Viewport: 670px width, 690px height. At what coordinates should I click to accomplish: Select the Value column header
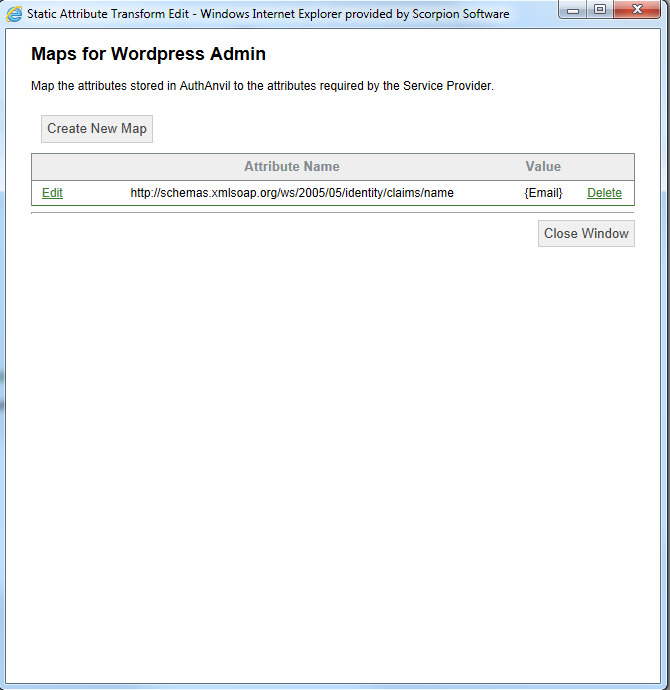pyautogui.click(x=543, y=166)
